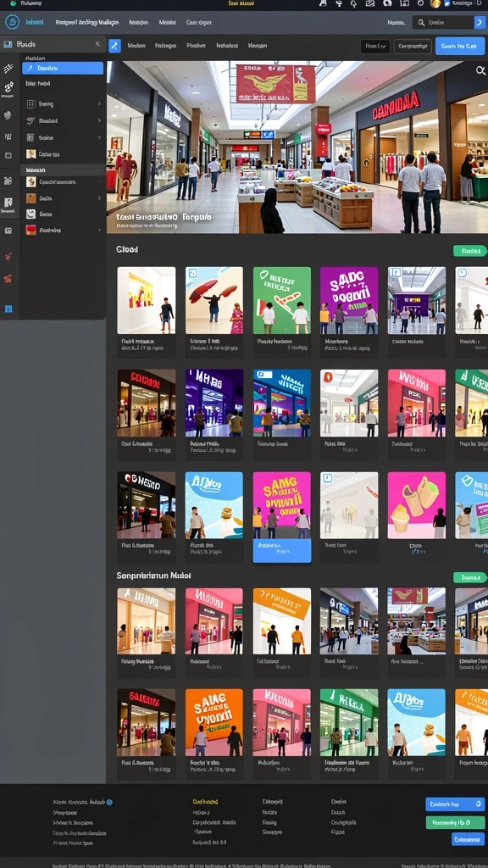Open the purple poster thumbnail in the first row
The height and width of the screenshot is (868, 488).
349,301
